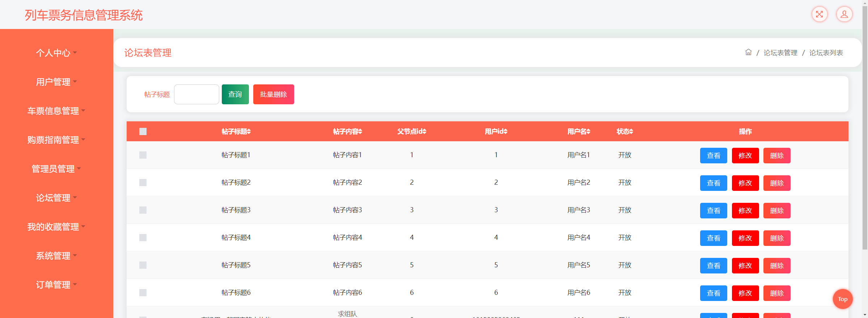Click the 开放 status in 帖子标题2 row
868x318 pixels.
coord(625,183)
